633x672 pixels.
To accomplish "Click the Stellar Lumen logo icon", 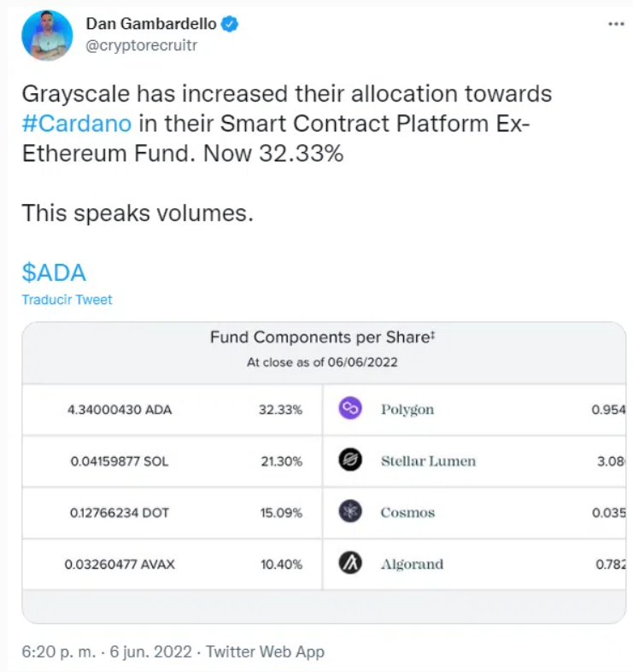I will (350, 461).
